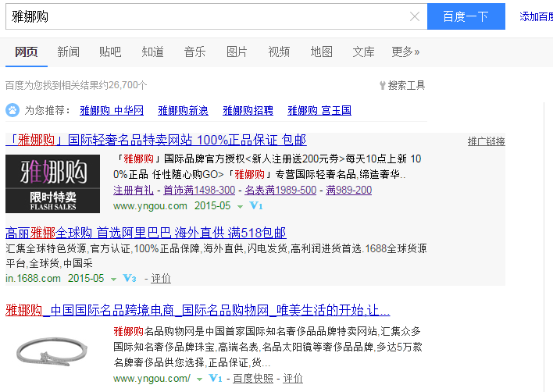Open the 雅娜购 限时特卖 logo thumbnail
The height and width of the screenshot is (392, 553).
coord(52,184)
